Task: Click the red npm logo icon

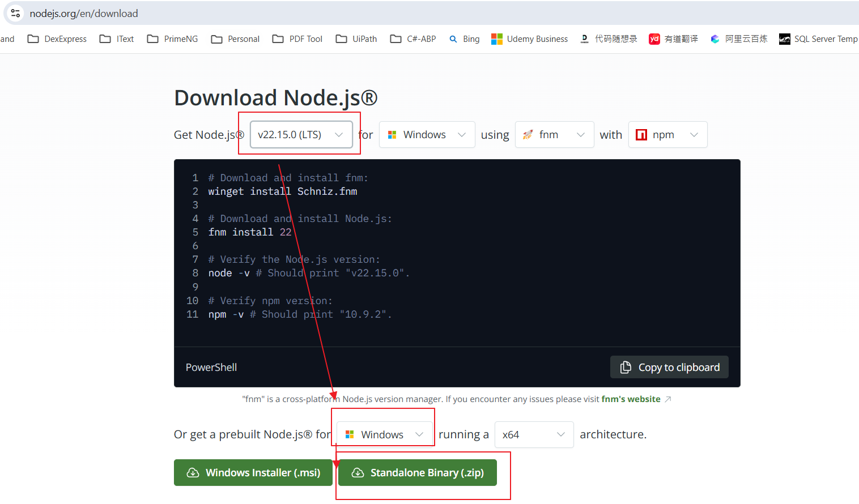Action: point(641,135)
